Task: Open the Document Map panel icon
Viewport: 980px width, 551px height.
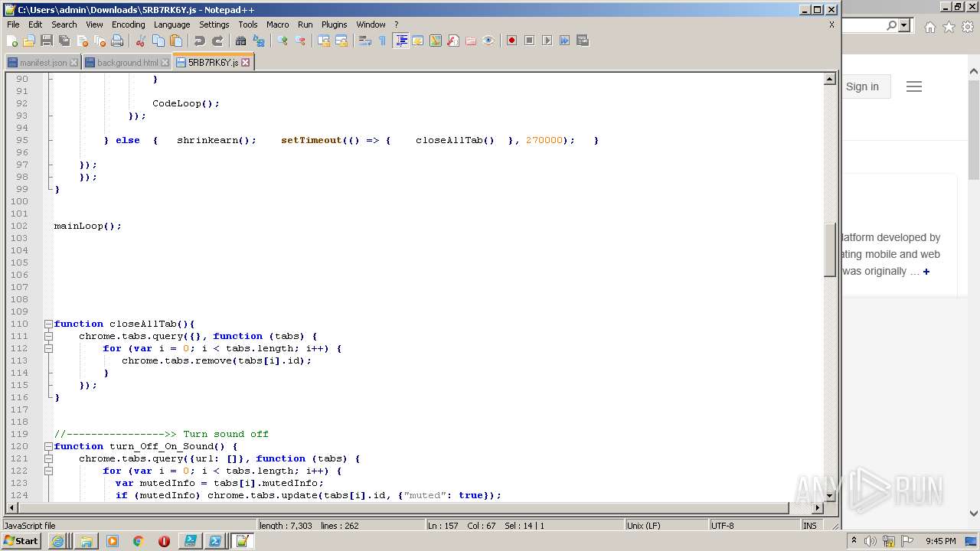Action: (436, 41)
